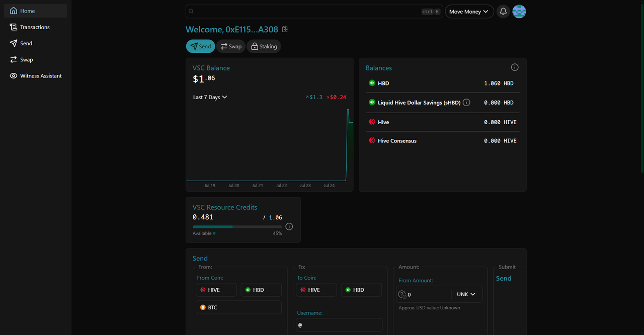This screenshot has height=335, width=644.
Task: Expand the Move Money dropdown
Action: pyautogui.click(x=469, y=12)
